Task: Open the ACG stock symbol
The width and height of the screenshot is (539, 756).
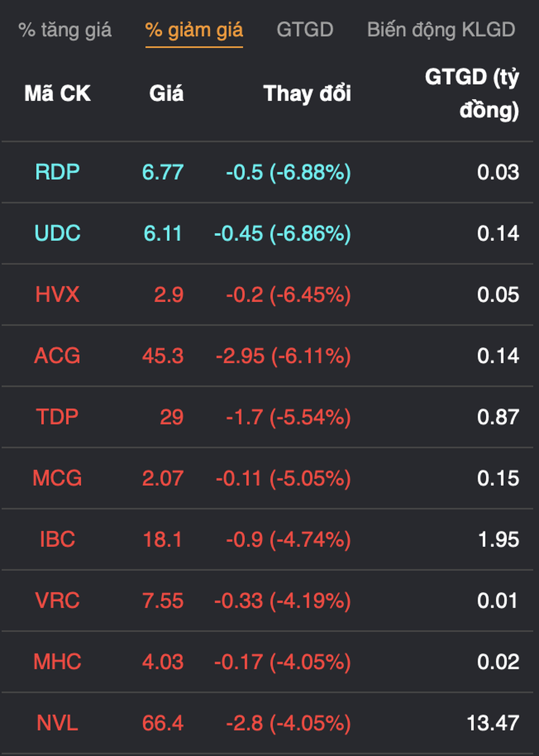Action: (57, 356)
